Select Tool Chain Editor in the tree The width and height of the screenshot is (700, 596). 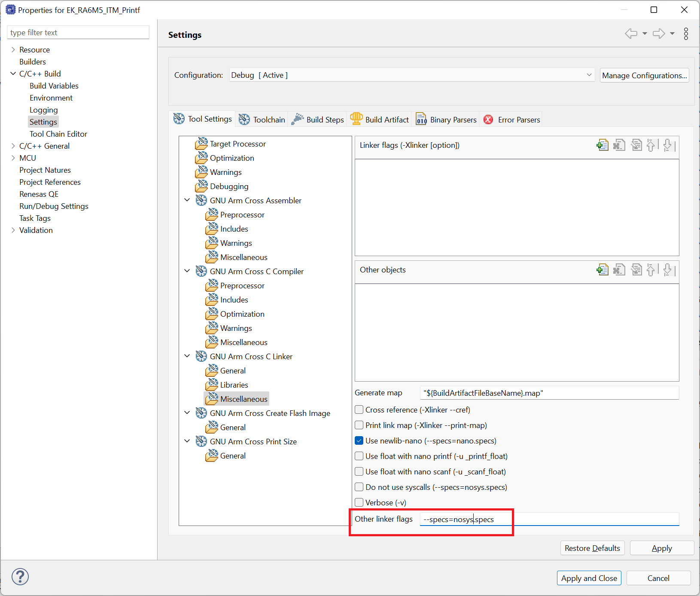coord(58,134)
